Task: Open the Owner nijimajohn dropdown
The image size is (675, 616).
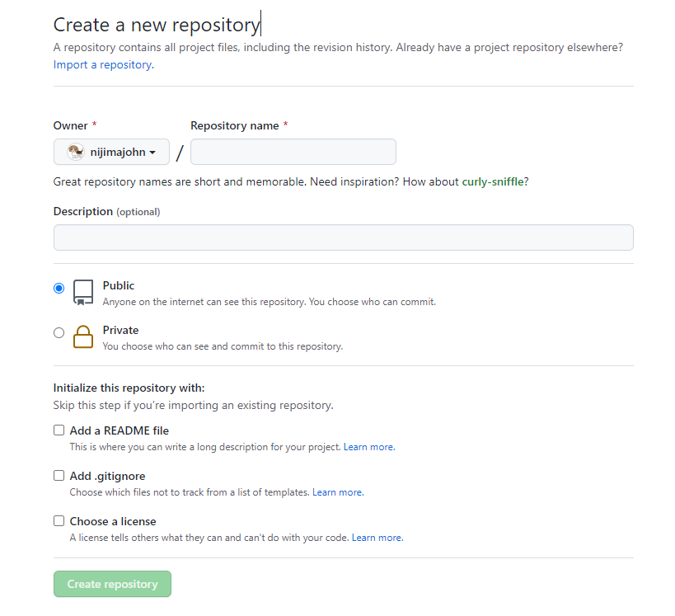Action: click(x=111, y=152)
